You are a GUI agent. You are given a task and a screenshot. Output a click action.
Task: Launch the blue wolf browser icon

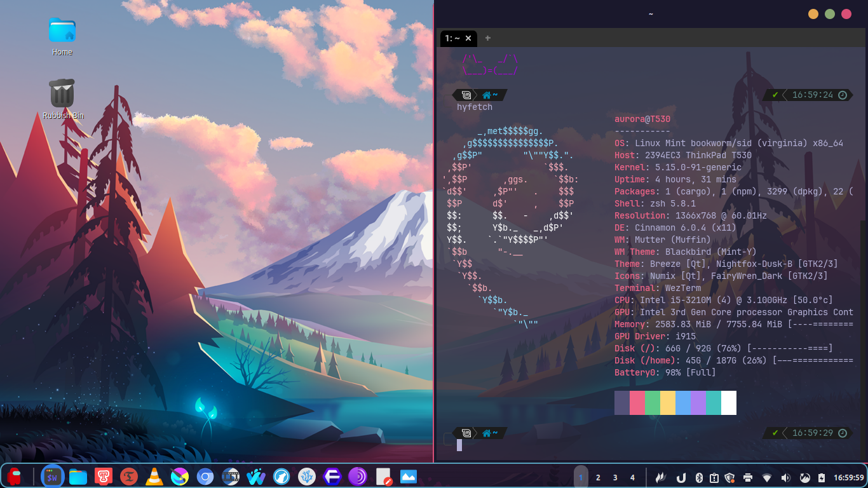tap(281, 476)
